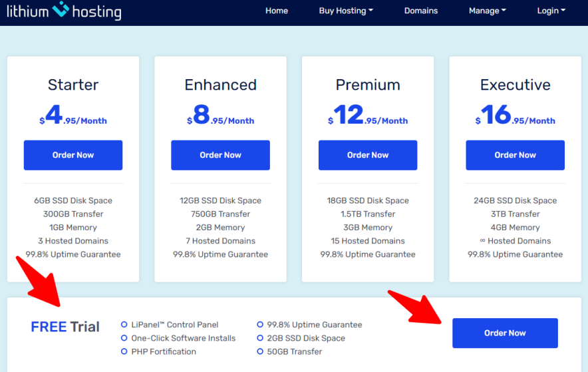This screenshot has height=372, width=588.
Task: Expand the Manage dropdown menu
Action: (487, 11)
